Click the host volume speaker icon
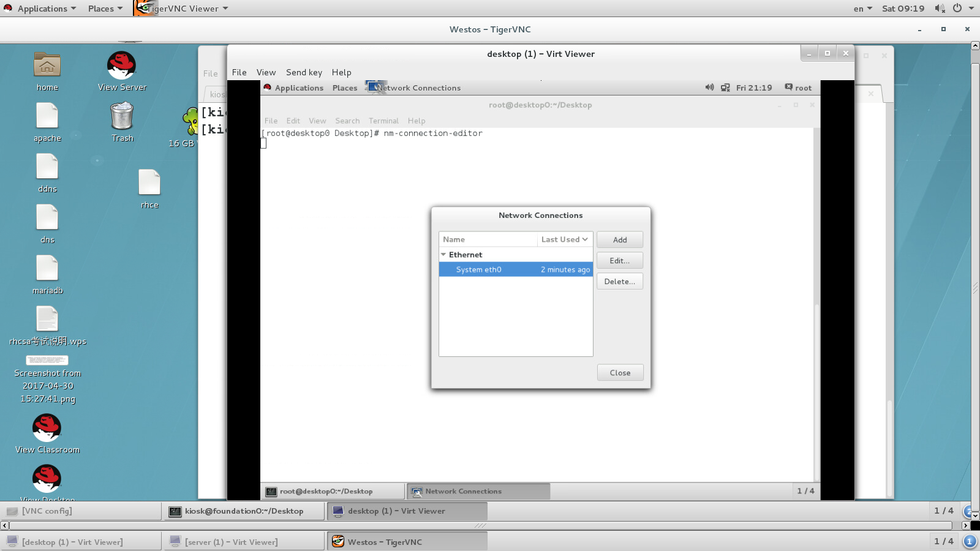This screenshot has height=551, width=980. click(x=940, y=9)
